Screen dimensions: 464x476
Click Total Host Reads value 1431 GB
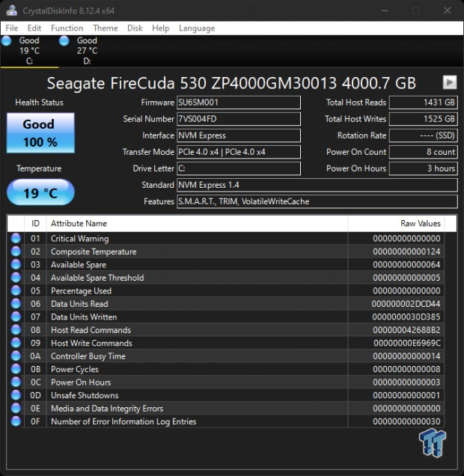(x=424, y=103)
